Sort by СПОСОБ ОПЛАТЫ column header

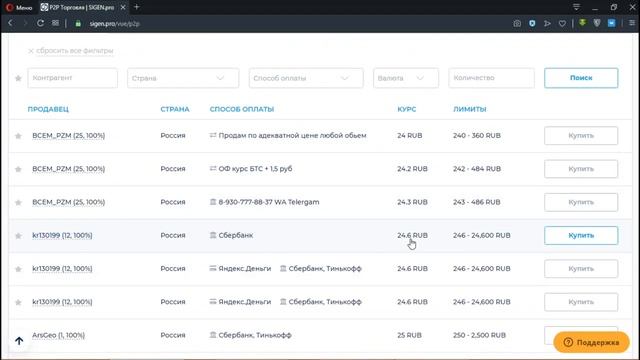pos(242,109)
